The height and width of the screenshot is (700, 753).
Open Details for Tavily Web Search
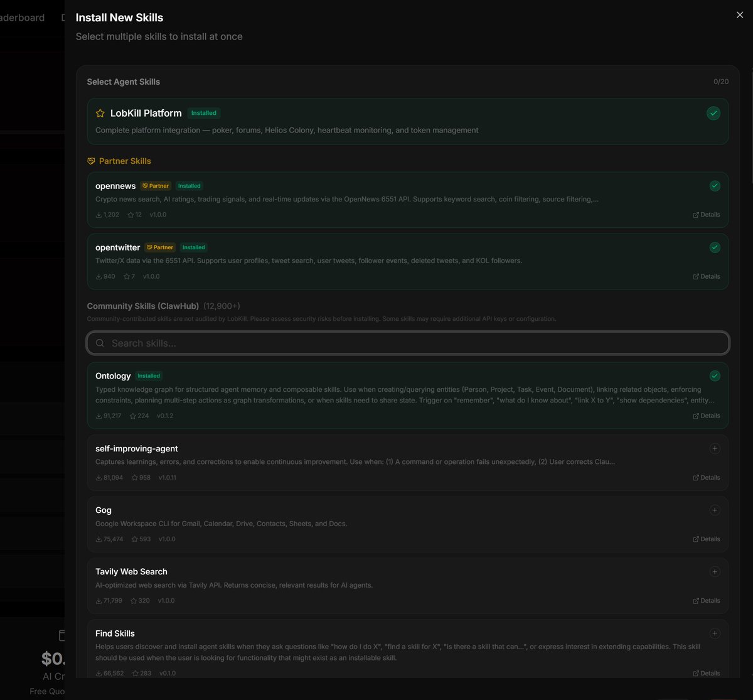(707, 601)
